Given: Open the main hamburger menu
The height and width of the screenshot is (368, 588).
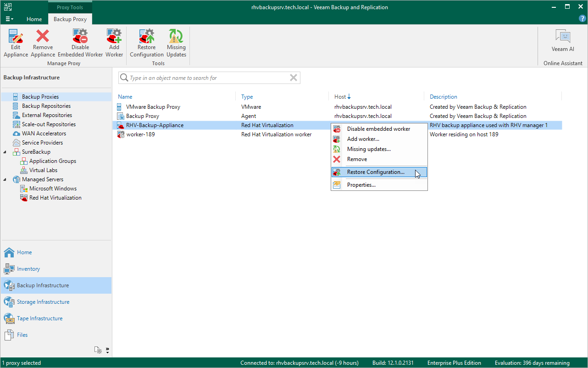Looking at the screenshot, I should point(10,19).
